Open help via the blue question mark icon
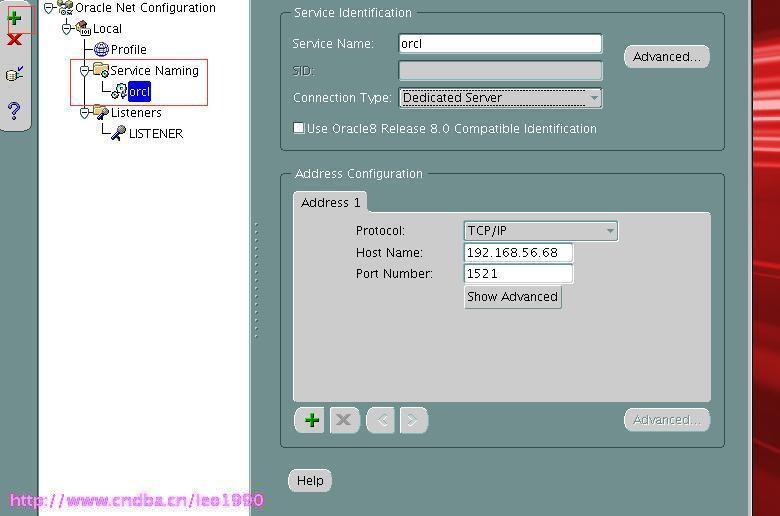Viewport: 780px width, 516px height. (x=14, y=110)
